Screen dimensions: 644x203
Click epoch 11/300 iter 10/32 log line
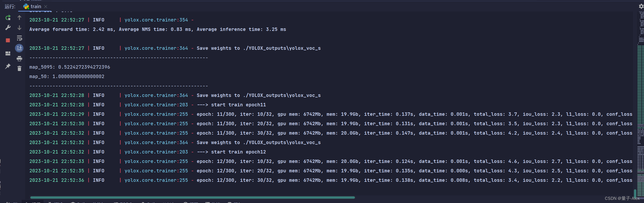(x=331, y=114)
